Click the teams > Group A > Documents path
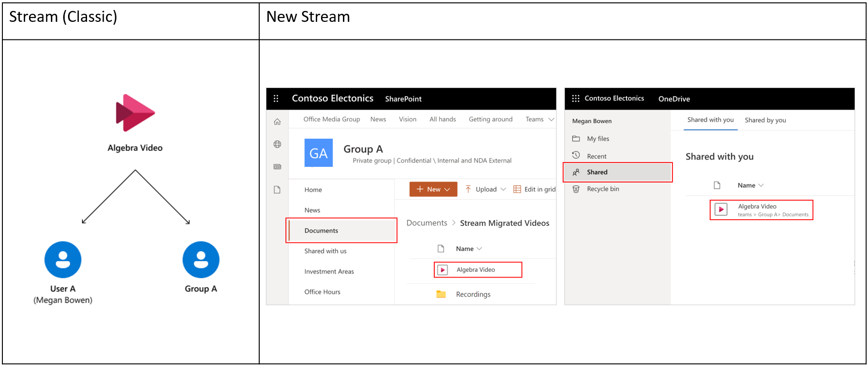 pos(773,214)
